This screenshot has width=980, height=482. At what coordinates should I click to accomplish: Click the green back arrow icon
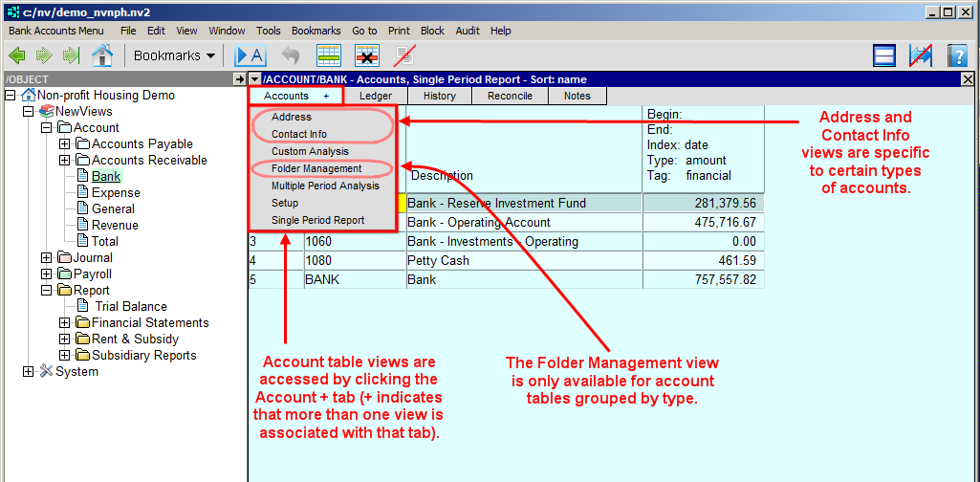17,55
